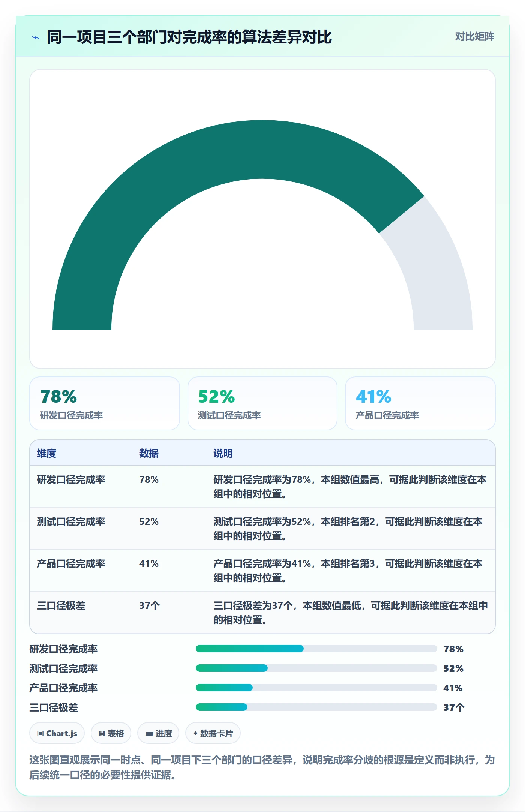Screen dimensions: 525x812
Task: Click the 37个 value beside progress bar
Action: tap(454, 707)
